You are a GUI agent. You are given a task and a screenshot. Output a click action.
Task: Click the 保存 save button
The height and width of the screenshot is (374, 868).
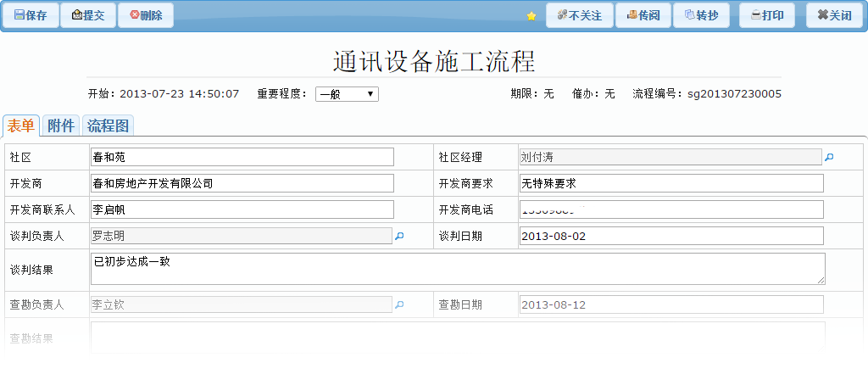30,15
